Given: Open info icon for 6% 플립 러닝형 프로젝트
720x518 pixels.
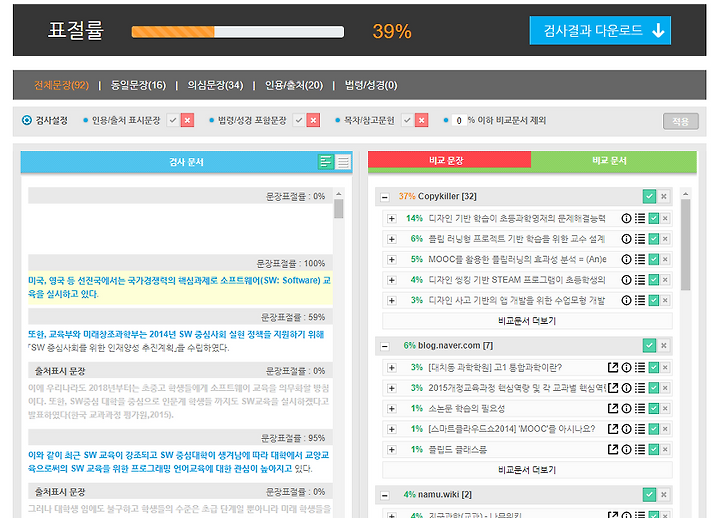Looking at the screenshot, I should click(x=626, y=239).
